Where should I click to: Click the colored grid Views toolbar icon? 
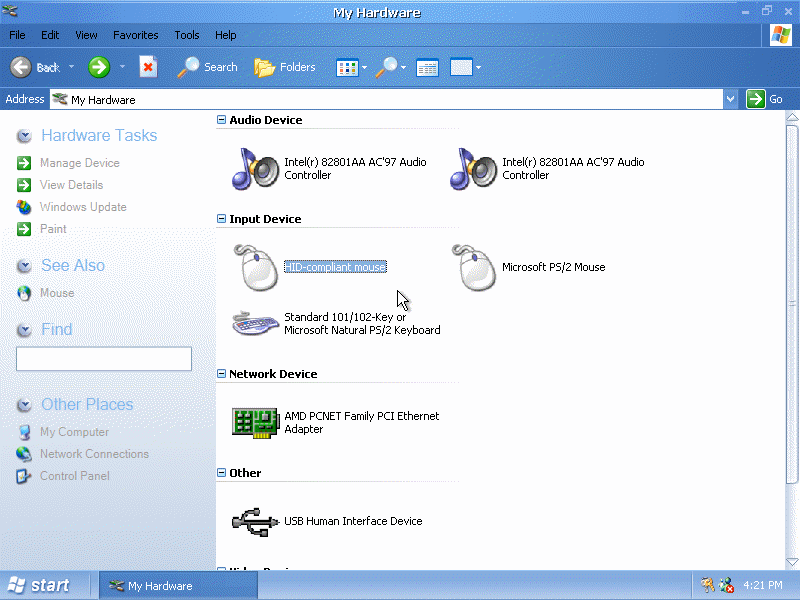coord(347,67)
